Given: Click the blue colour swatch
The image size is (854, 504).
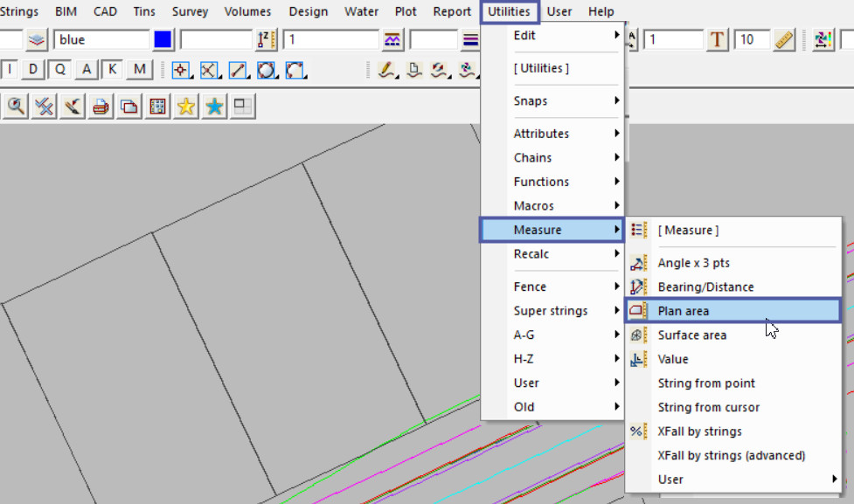Looking at the screenshot, I should (x=163, y=40).
